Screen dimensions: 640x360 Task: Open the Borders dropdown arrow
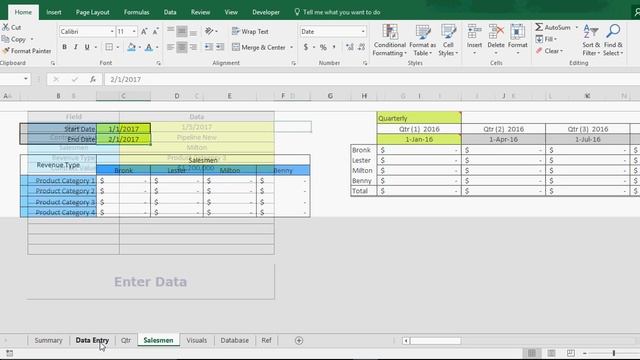point(118,47)
